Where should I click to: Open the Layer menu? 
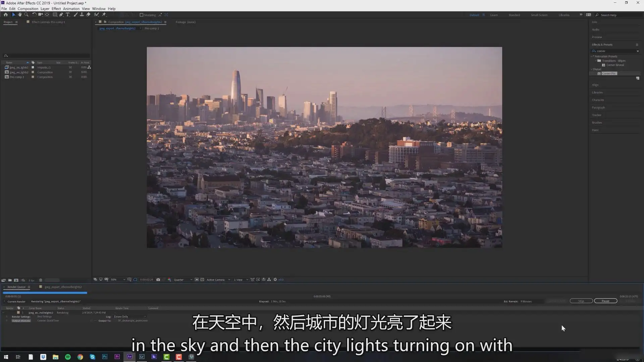coord(45,9)
